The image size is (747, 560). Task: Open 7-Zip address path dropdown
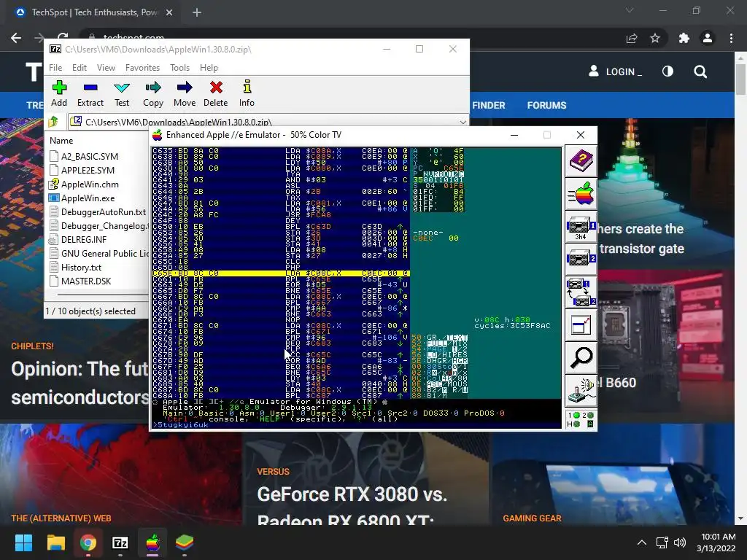(x=462, y=122)
